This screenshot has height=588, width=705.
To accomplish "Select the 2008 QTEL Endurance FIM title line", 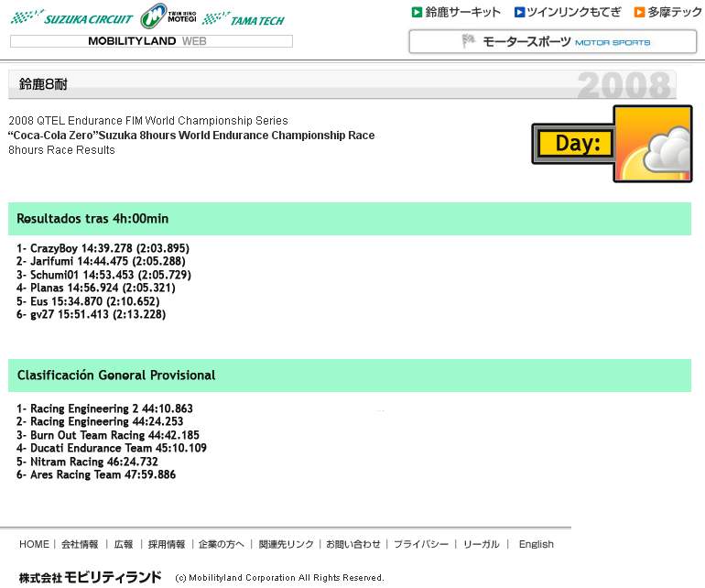I will (x=148, y=121).
